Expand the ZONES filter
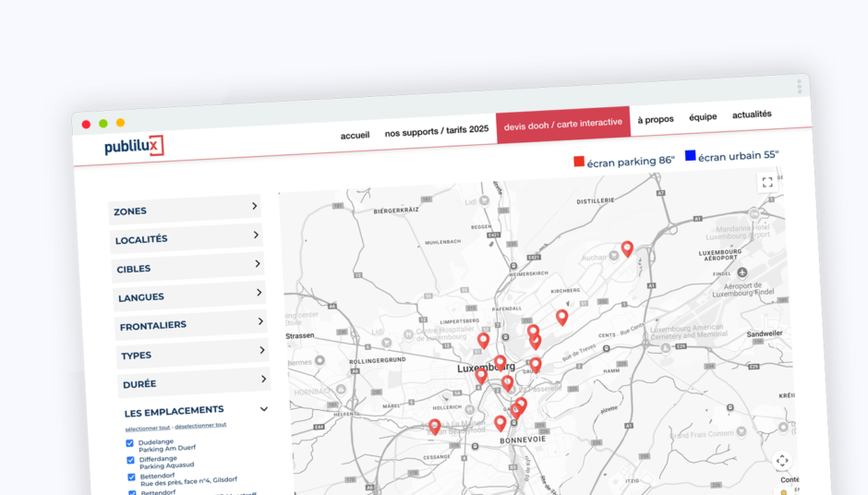Viewport: 868px width, 495px height. (x=185, y=209)
